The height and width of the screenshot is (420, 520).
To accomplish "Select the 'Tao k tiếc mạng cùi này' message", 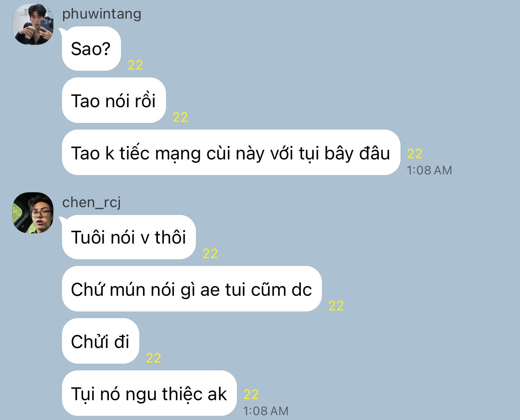I will (231, 153).
